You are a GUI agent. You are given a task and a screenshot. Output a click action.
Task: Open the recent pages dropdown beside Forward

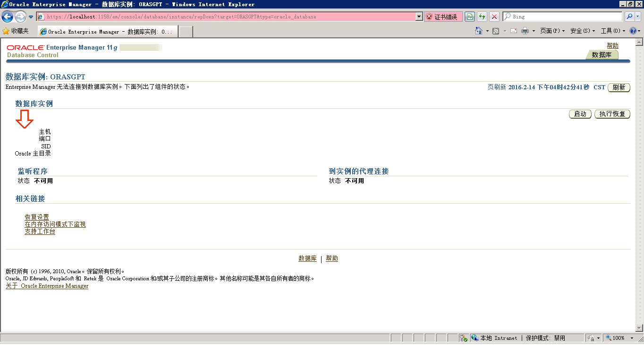[x=31, y=17]
